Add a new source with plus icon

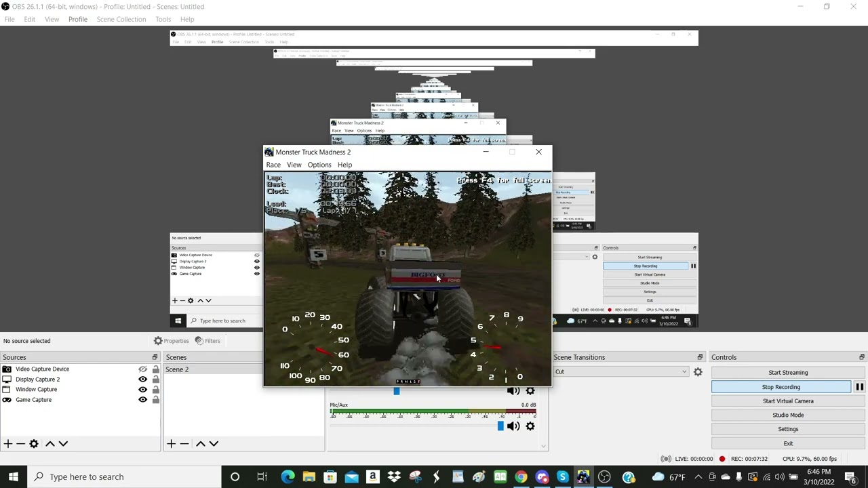click(x=8, y=443)
